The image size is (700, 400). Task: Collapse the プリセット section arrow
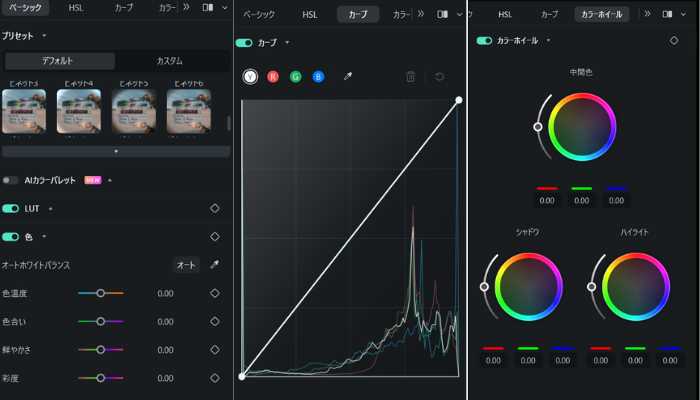pos(40,35)
